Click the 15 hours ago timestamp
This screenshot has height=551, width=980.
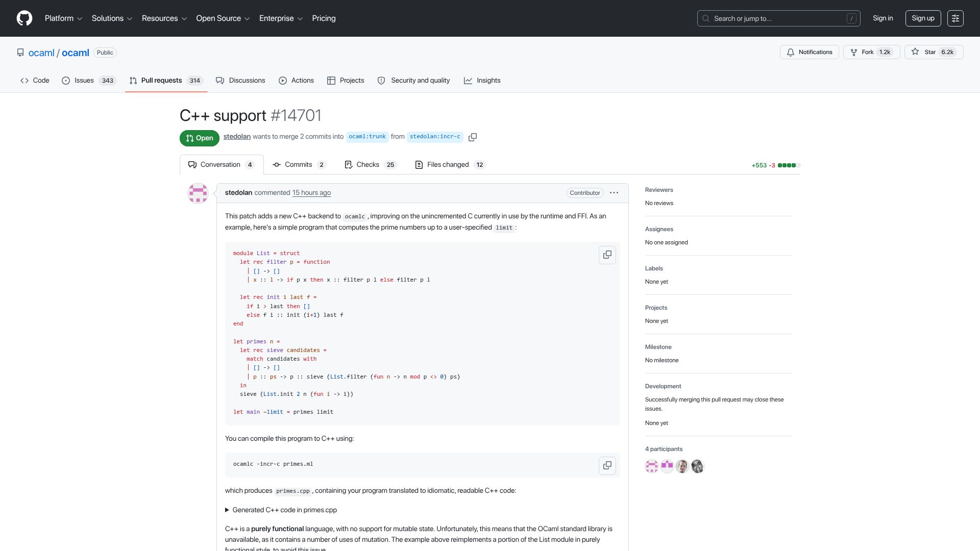[311, 193]
